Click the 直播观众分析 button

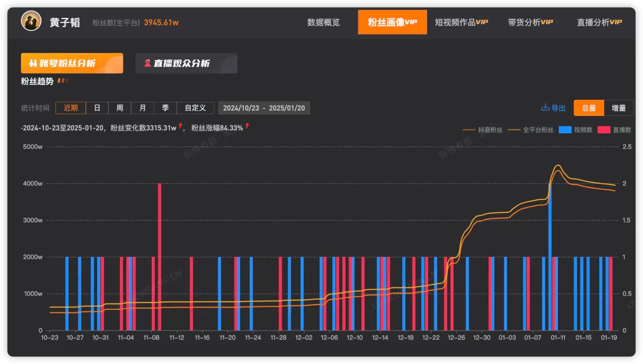tap(186, 64)
